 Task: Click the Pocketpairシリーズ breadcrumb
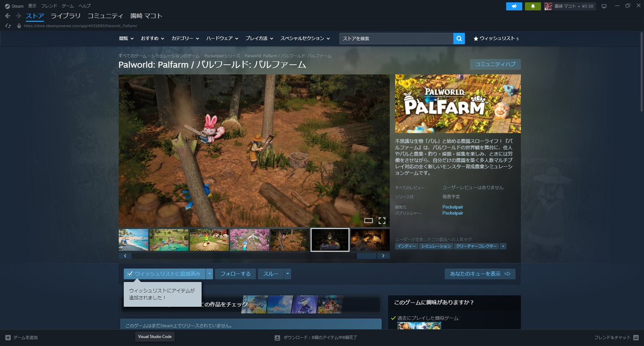coord(222,56)
